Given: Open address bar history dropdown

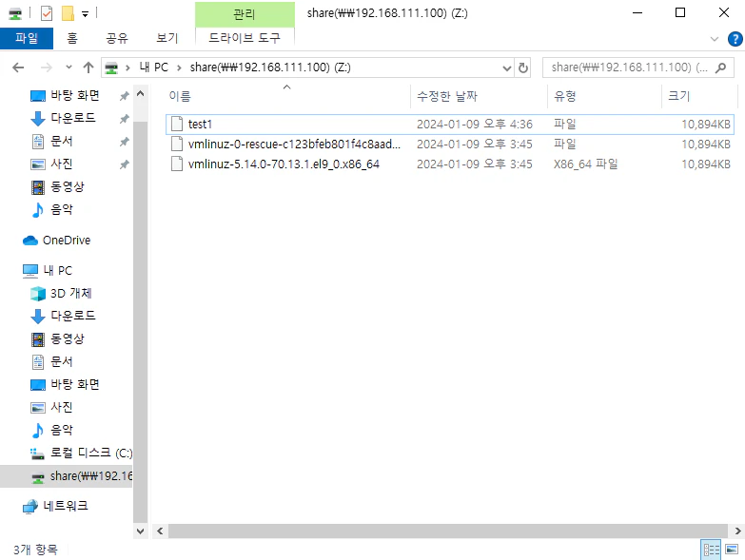Looking at the screenshot, I should 507,68.
